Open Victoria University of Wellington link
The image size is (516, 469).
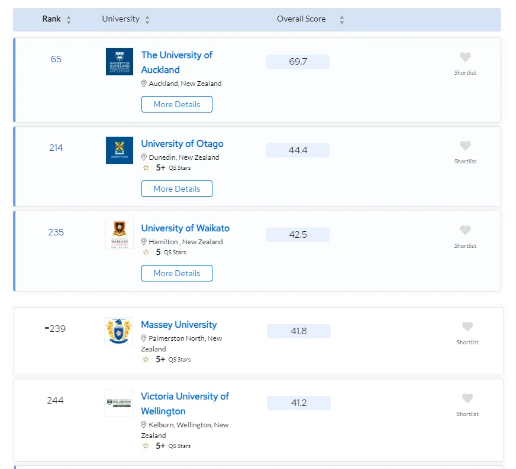tap(185, 404)
